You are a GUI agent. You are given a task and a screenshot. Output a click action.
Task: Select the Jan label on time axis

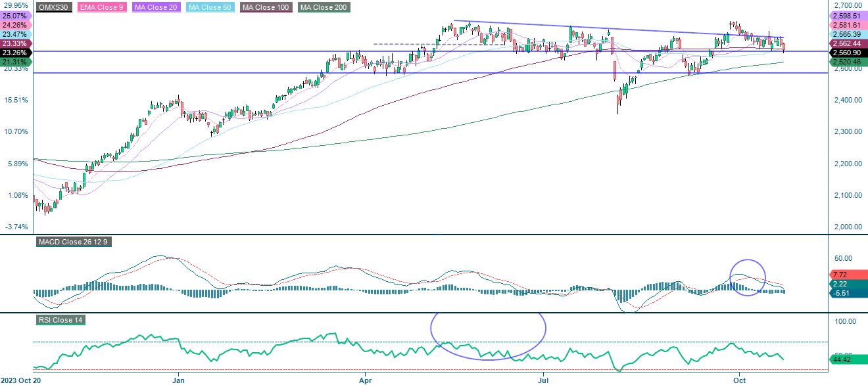tap(179, 380)
